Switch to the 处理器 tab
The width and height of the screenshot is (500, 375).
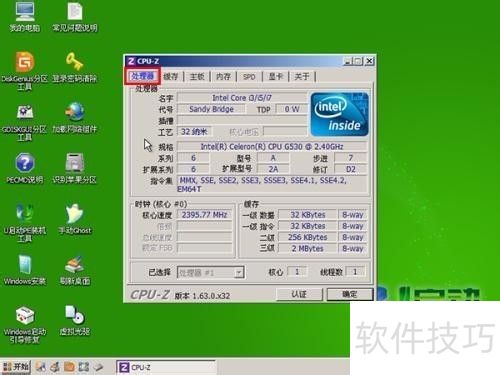[x=143, y=76]
